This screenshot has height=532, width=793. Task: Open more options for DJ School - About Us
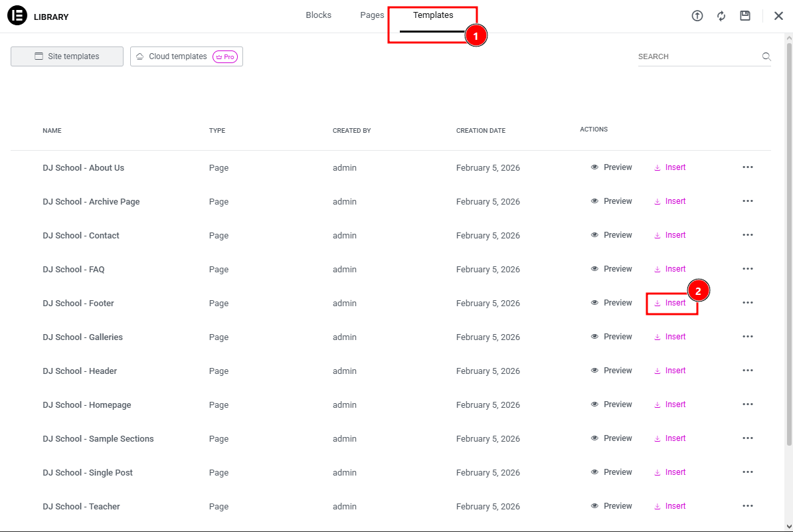[747, 167]
